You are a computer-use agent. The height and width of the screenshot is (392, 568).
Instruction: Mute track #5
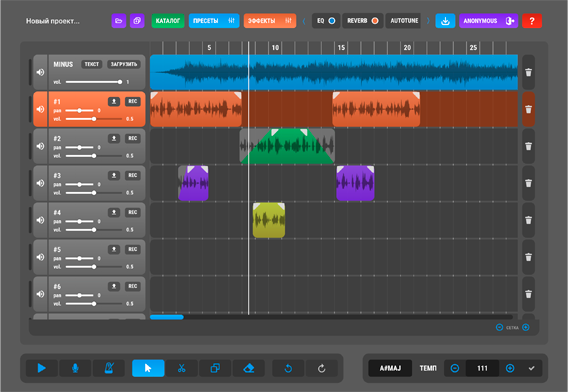(x=40, y=257)
